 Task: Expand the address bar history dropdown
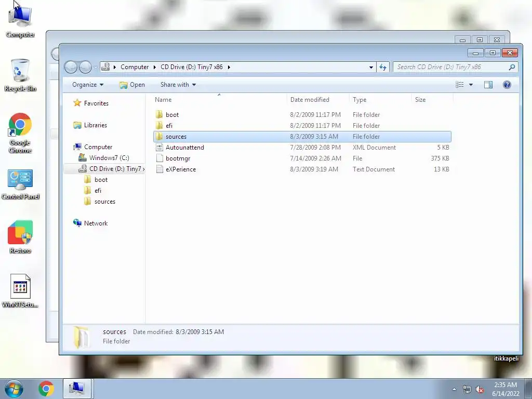coord(371,67)
